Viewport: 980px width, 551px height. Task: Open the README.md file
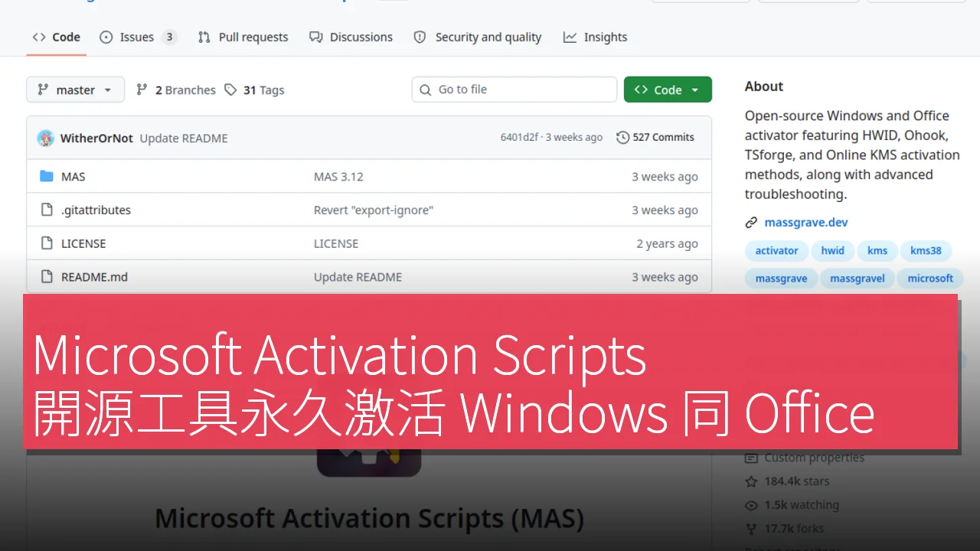click(94, 277)
